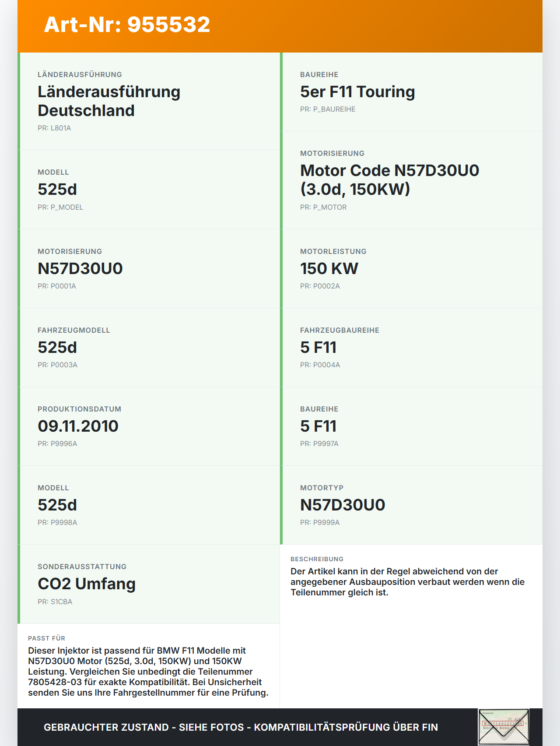Viewport: 560px width, 746px height.
Task: Select the Produktionsdatum 09.11.2010 value
Action: tap(78, 426)
